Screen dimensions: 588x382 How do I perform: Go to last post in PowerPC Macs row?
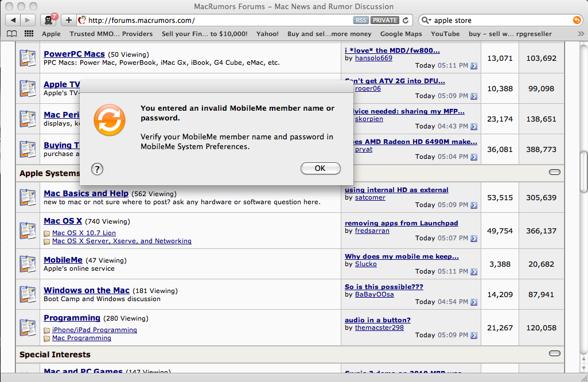[x=474, y=66]
